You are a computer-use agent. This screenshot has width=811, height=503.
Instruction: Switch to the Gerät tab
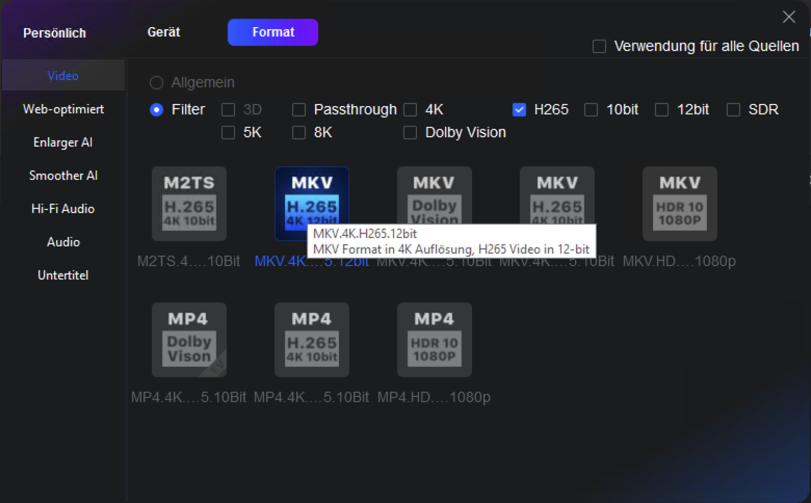pyautogui.click(x=163, y=32)
